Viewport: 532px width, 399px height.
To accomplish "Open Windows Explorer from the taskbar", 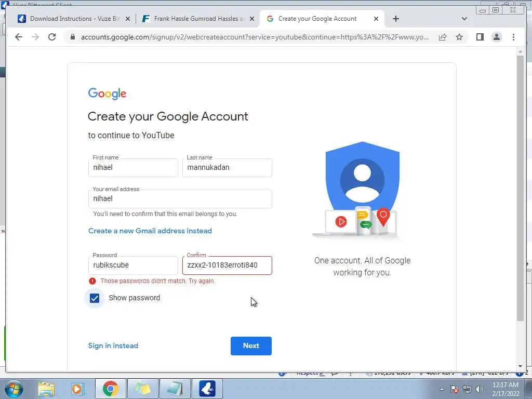I will point(46,389).
